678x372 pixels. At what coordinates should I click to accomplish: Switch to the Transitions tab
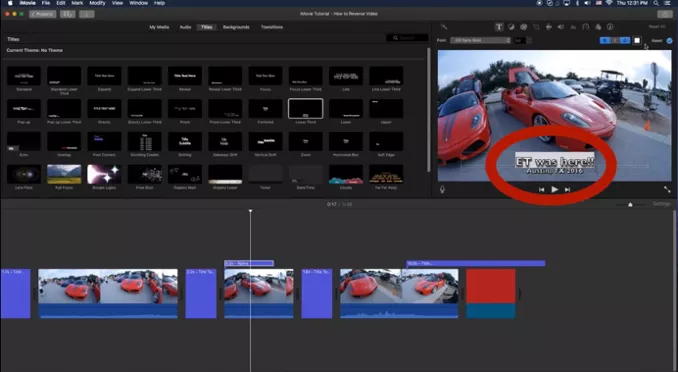(x=272, y=27)
